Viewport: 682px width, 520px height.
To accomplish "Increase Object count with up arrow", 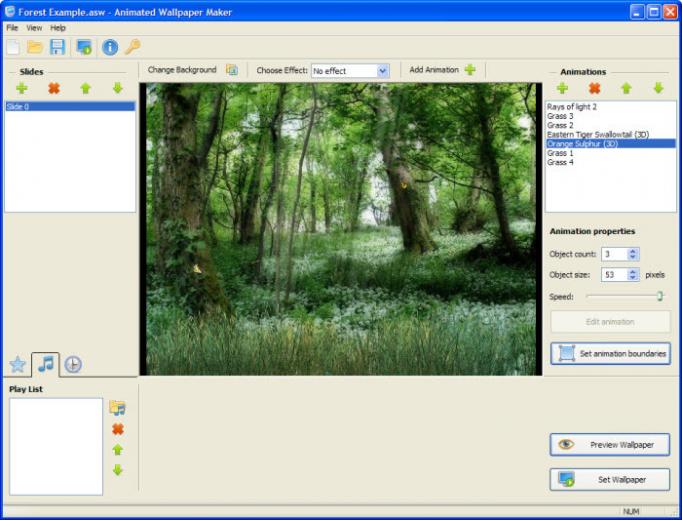I will click(x=633, y=251).
